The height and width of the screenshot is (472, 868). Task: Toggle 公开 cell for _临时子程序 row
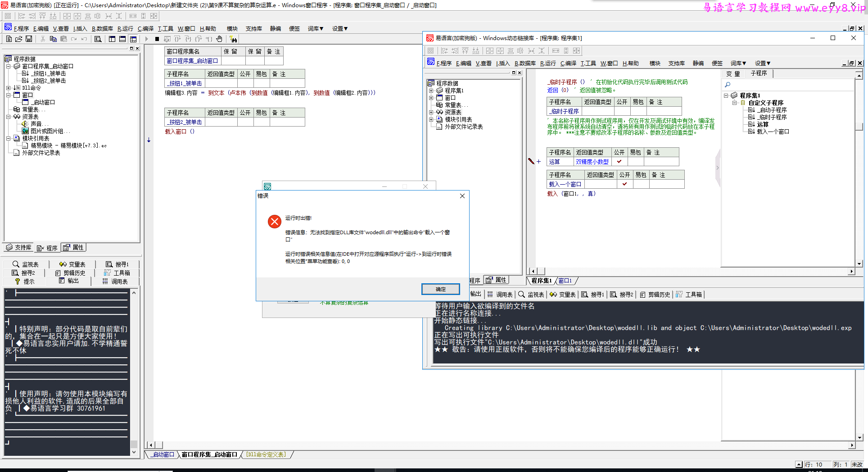pyautogui.click(x=622, y=111)
